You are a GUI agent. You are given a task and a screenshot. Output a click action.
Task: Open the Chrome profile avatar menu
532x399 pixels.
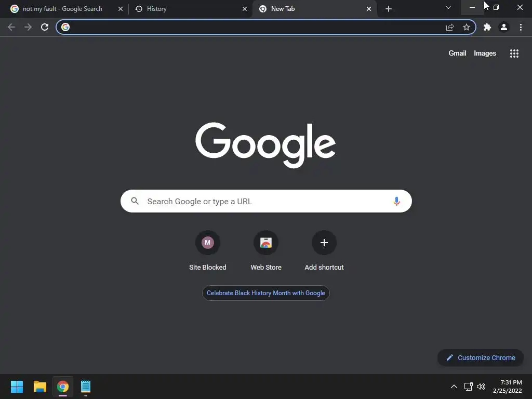pos(504,27)
